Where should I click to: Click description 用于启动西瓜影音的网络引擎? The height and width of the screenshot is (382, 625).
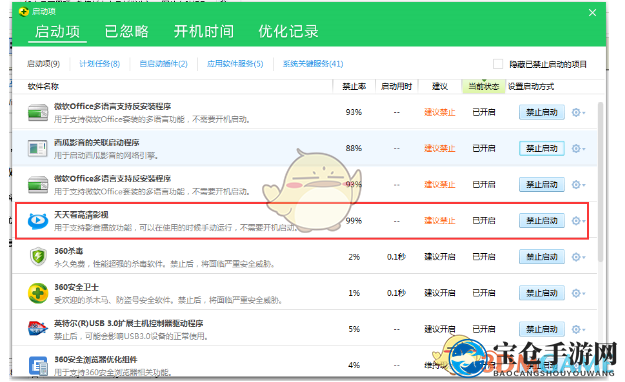point(106,155)
